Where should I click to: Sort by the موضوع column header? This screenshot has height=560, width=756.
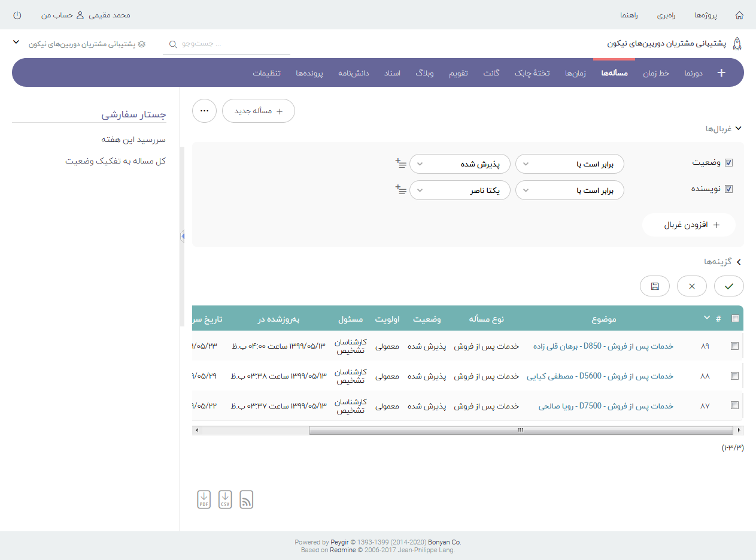tap(604, 319)
